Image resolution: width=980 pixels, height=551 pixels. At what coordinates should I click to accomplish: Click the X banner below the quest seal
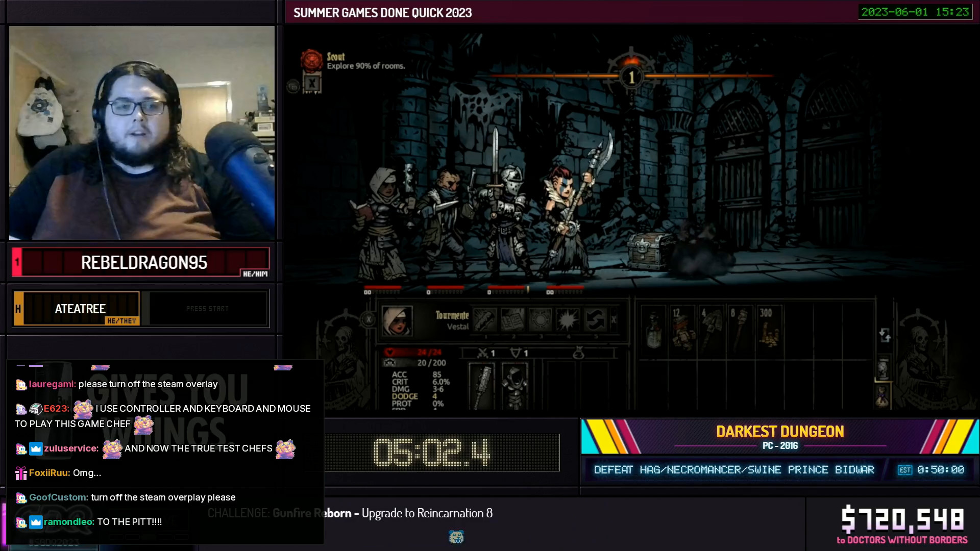click(x=312, y=83)
